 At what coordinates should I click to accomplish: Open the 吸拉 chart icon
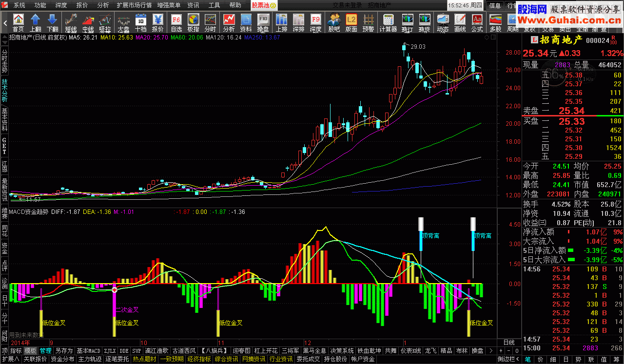click(x=105, y=22)
